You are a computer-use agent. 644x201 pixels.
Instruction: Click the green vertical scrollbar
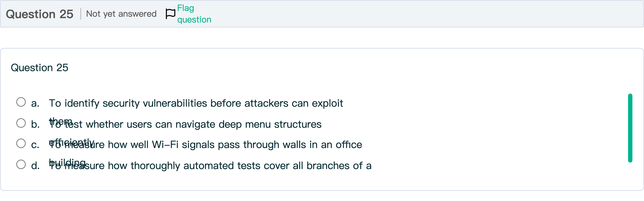pos(630,128)
